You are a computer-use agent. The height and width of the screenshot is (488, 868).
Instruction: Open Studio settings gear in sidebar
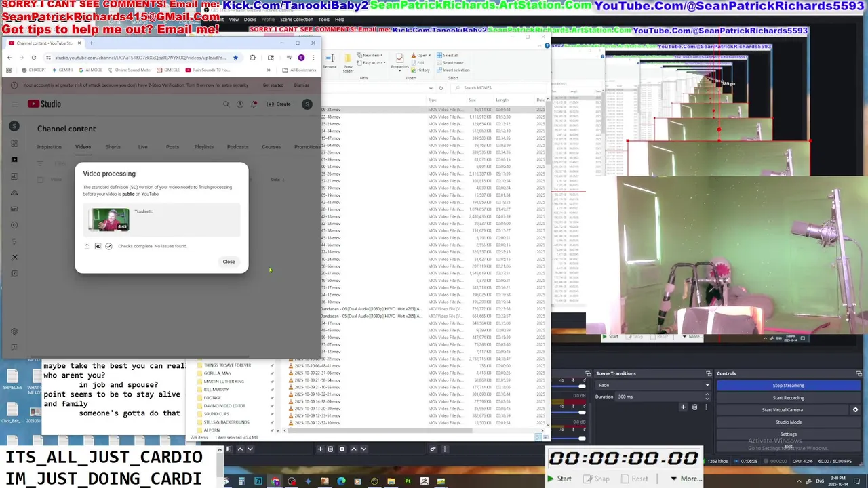(x=14, y=331)
